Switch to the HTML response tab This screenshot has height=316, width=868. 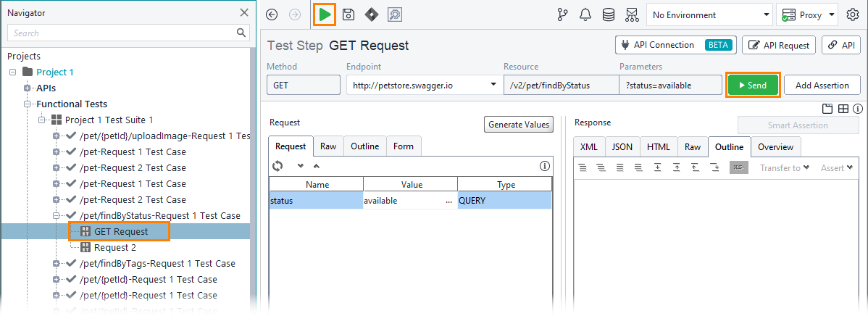coord(658,146)
